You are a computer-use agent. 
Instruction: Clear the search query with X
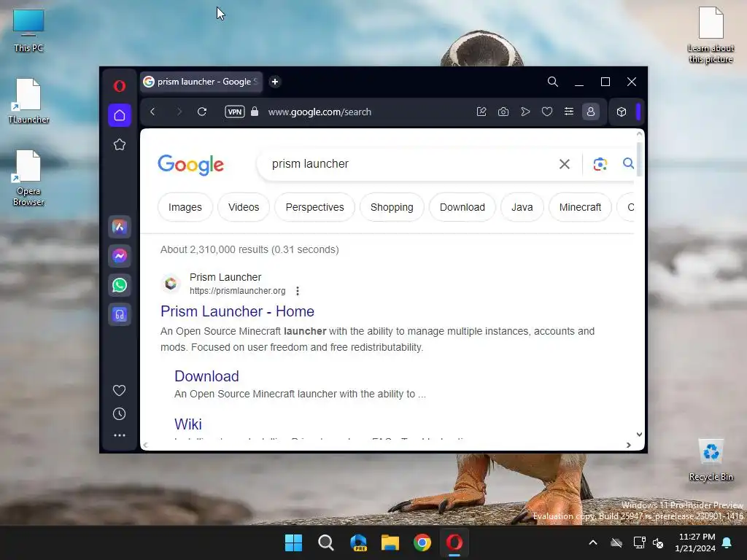(565, 164)
